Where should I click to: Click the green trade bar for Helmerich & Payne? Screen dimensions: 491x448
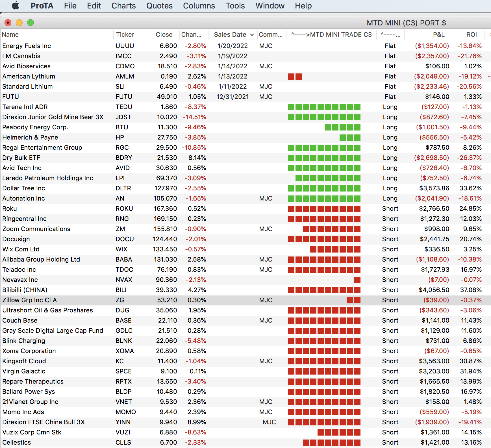pyautogui.click(x=350, y=138)
